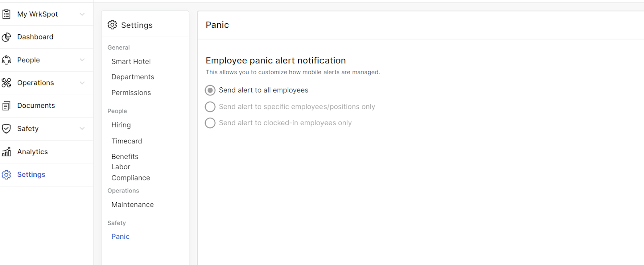644x265 pixels.
Task: Open Analytics via the bar chart icon
Action: pyautogui.click(x=6, y=151)
